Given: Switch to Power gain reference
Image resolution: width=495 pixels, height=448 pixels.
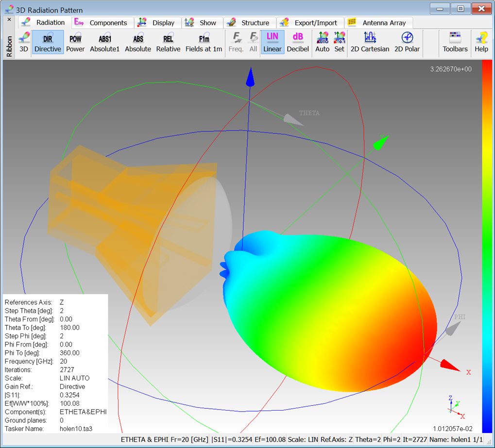Looking at the screenshot, I should point(75,43).
